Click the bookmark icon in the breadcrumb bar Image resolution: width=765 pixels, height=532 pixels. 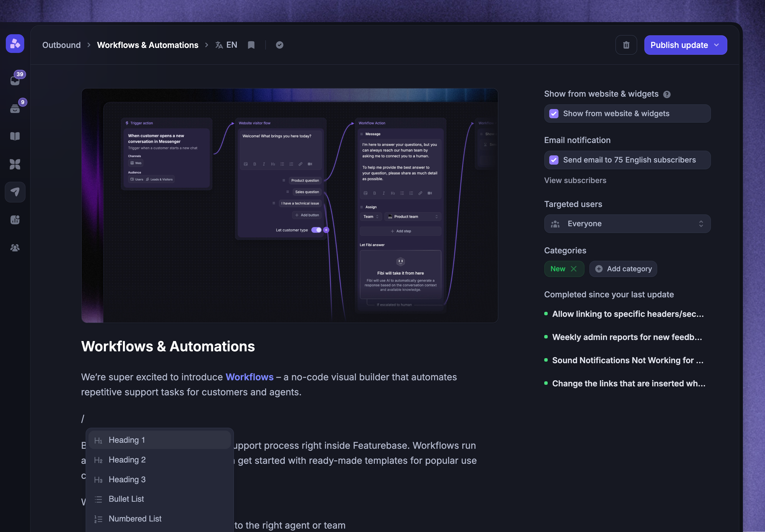tap(251, 45)
